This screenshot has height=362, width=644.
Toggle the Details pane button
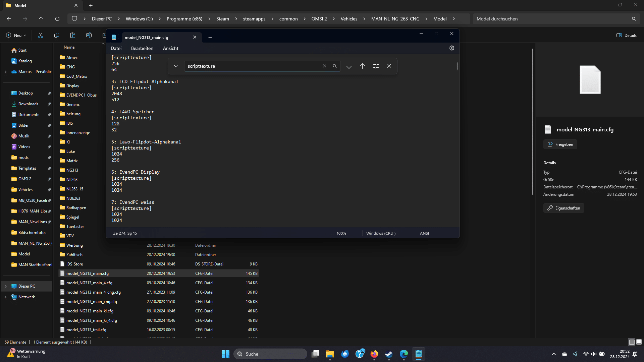pyautogui.click(x=626, y=35)
